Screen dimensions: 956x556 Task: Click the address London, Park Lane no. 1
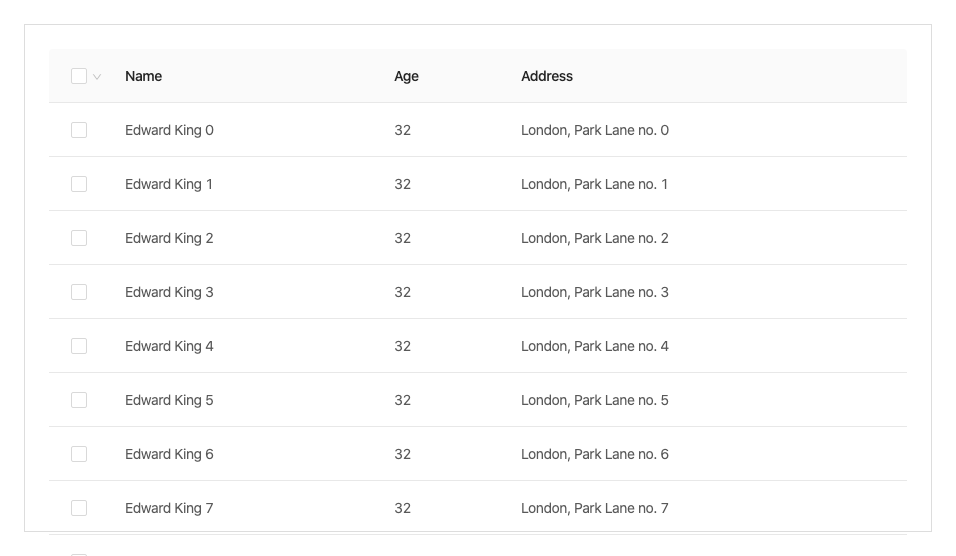594,184
